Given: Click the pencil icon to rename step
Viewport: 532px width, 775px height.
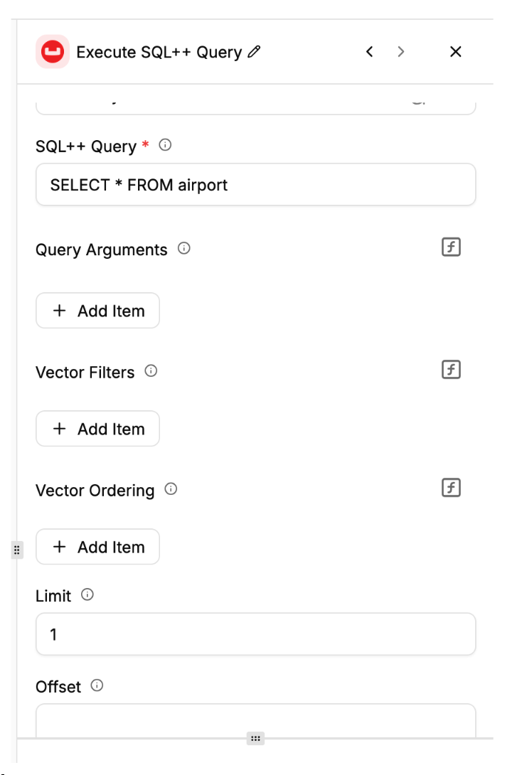Looking at the screenshot, I should (254, 52).
